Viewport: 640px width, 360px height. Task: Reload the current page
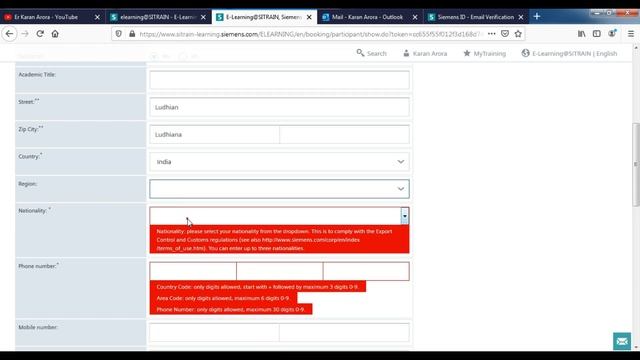(x=40, y=34)
